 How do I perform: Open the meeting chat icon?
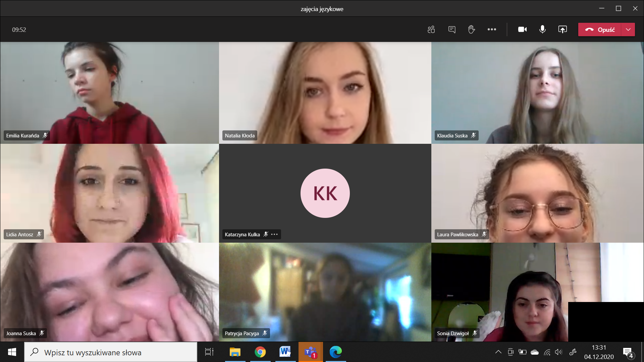click(452, 29)
